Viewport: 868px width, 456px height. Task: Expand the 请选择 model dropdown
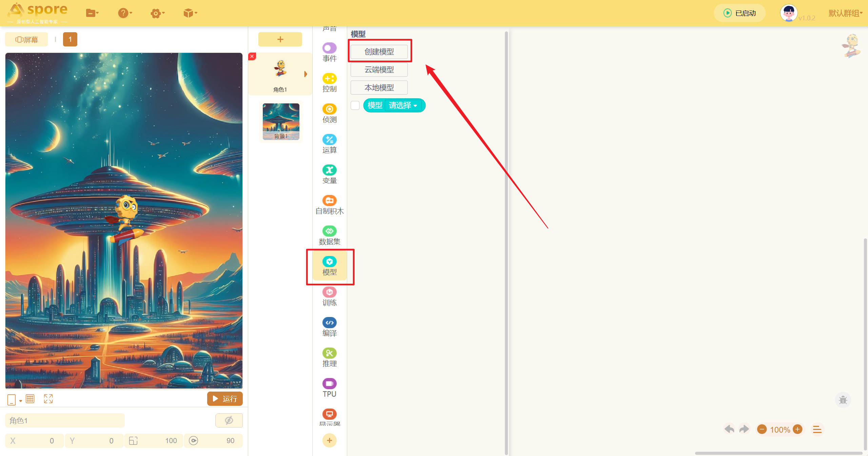click(x=403, y=105)
